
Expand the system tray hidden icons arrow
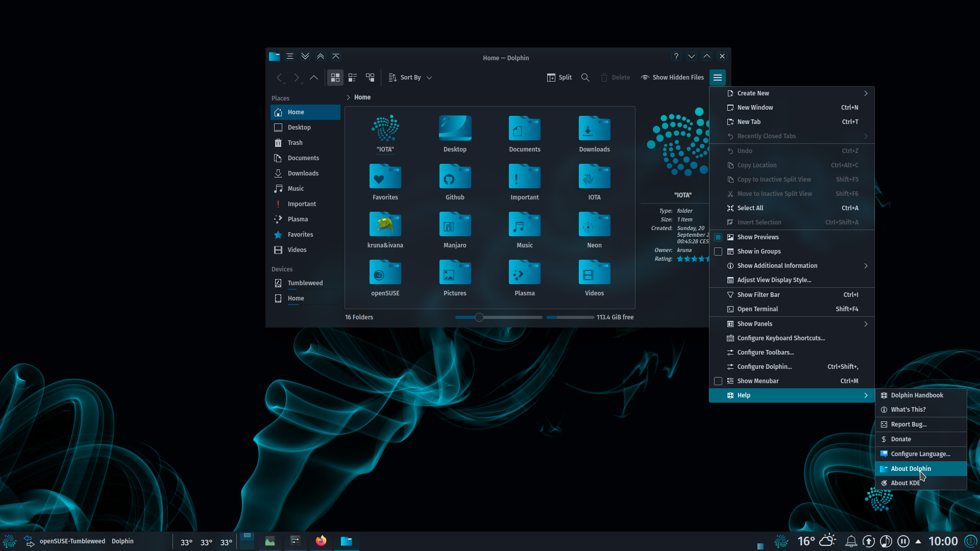point(918,541)
